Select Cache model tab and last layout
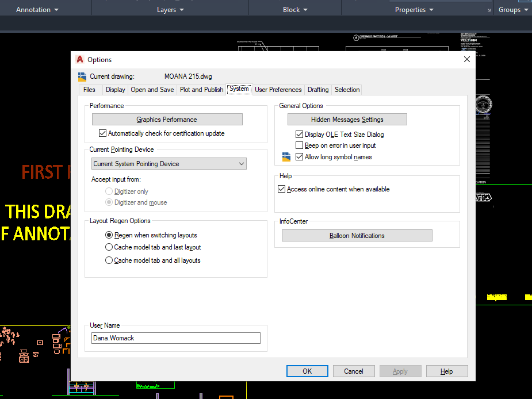 [x=109, y=247]
